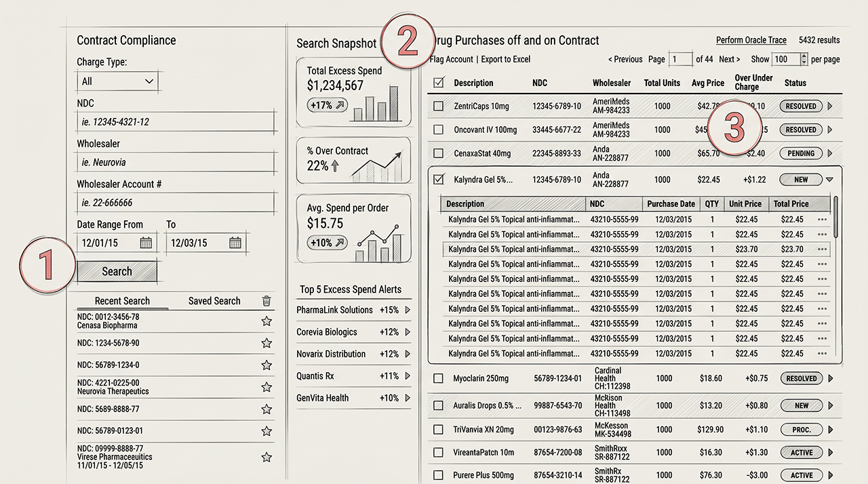
Task: Go to the Previous page
Action: [625, 59]
